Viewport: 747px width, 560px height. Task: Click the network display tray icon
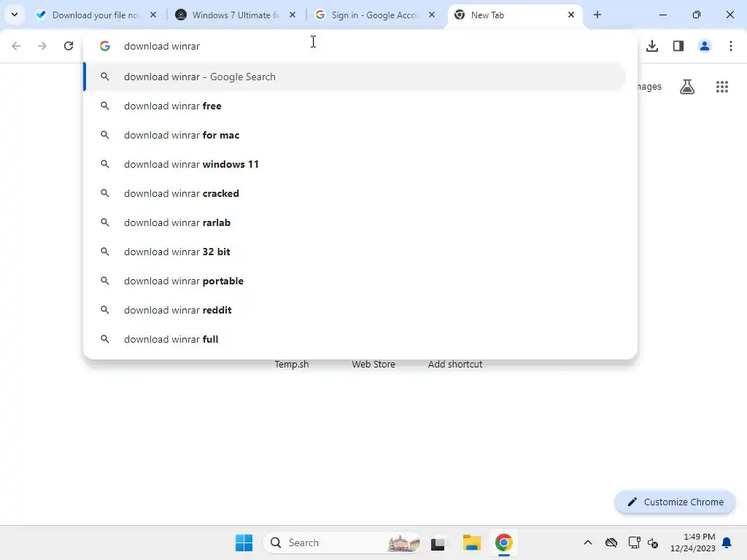[634, 542]
